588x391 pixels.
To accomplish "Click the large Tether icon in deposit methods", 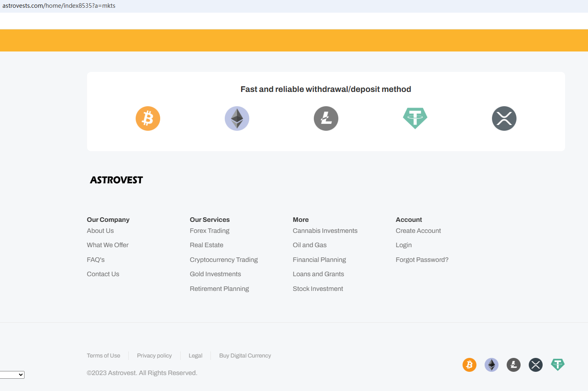I will pyautogui.click(x=415, y=118).
